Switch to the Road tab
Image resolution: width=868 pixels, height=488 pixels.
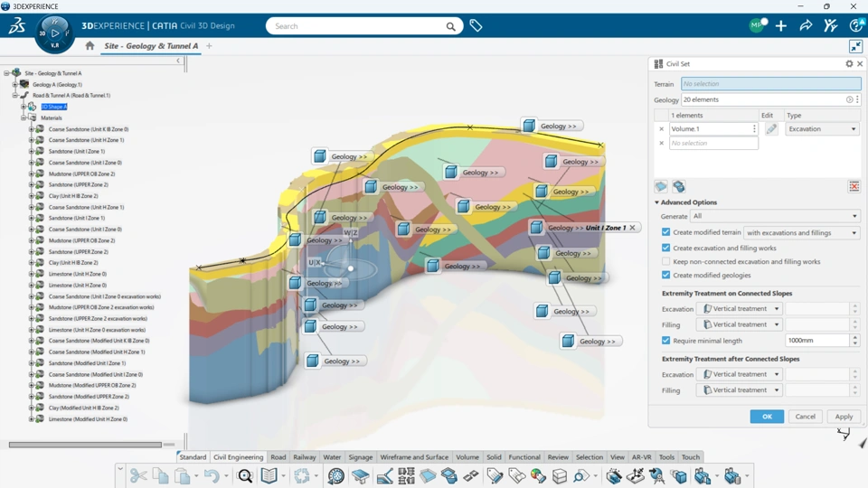pos(278,457)
